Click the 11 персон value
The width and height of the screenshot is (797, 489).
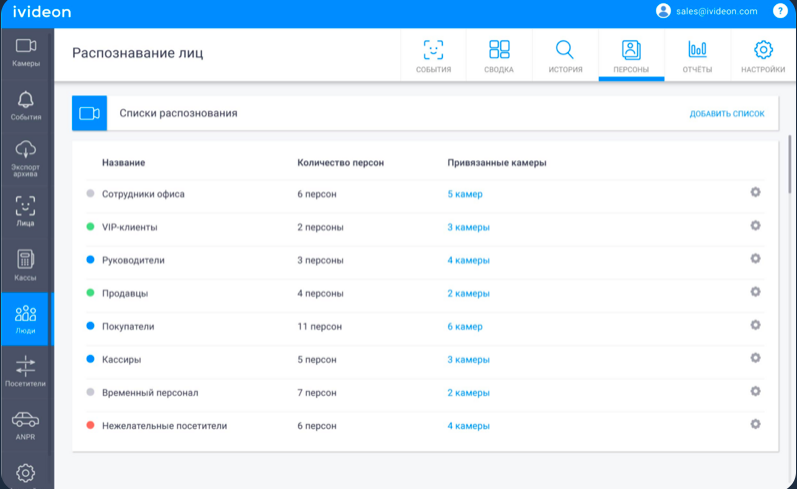[x=320, y=326]
